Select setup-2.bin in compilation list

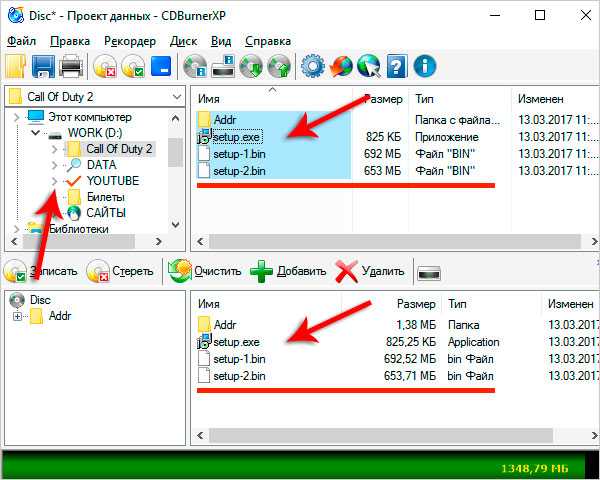(239, 376)
